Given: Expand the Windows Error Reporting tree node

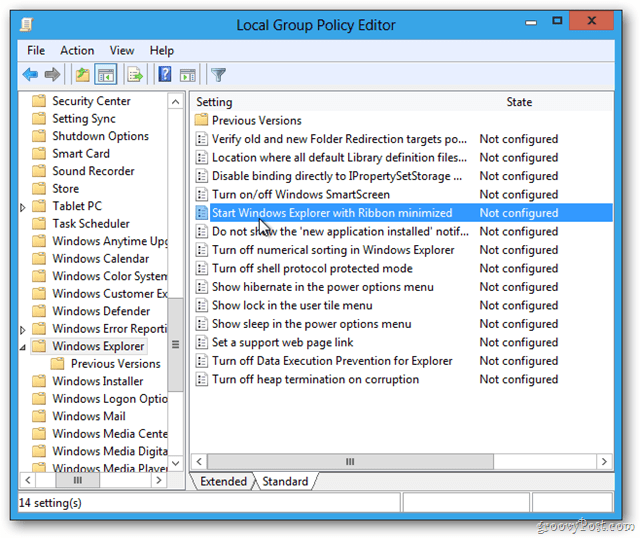Looking at the screenshot, I should click(23, 330).
